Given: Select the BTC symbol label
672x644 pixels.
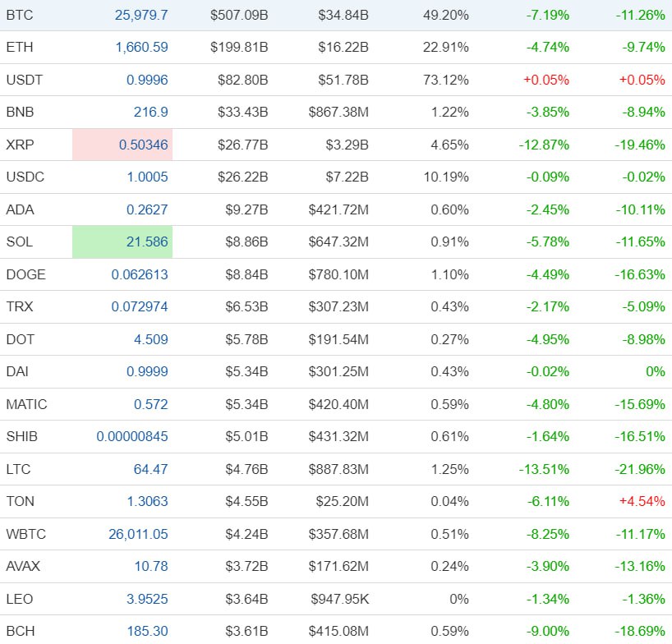Looking at the screenshot, I should 20,16.
